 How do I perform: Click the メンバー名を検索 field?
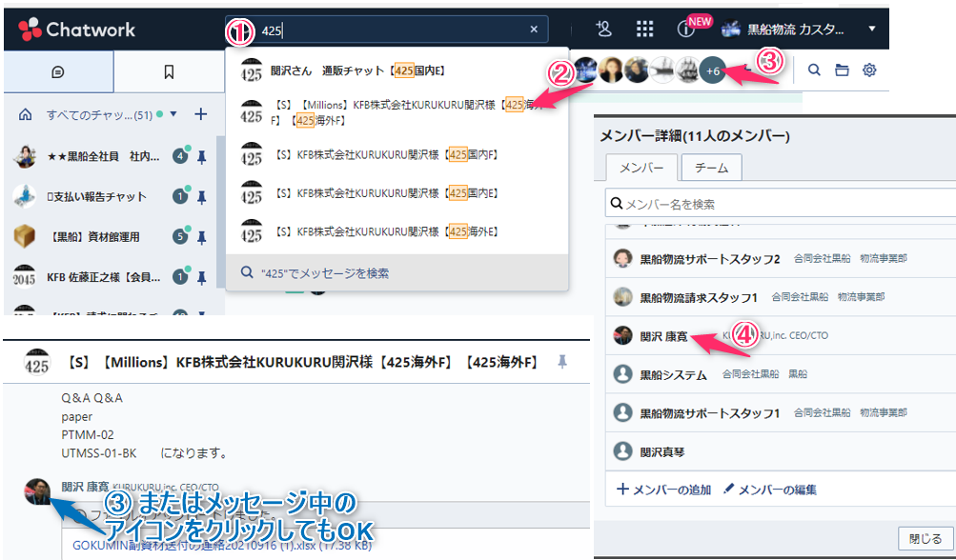(781, 204)
